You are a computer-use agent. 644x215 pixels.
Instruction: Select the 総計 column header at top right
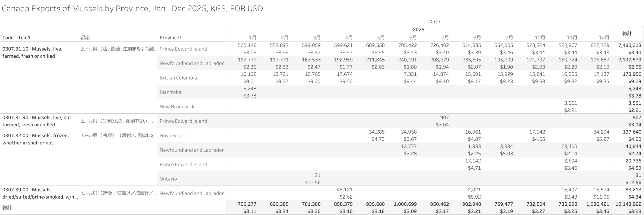[627, 33]
